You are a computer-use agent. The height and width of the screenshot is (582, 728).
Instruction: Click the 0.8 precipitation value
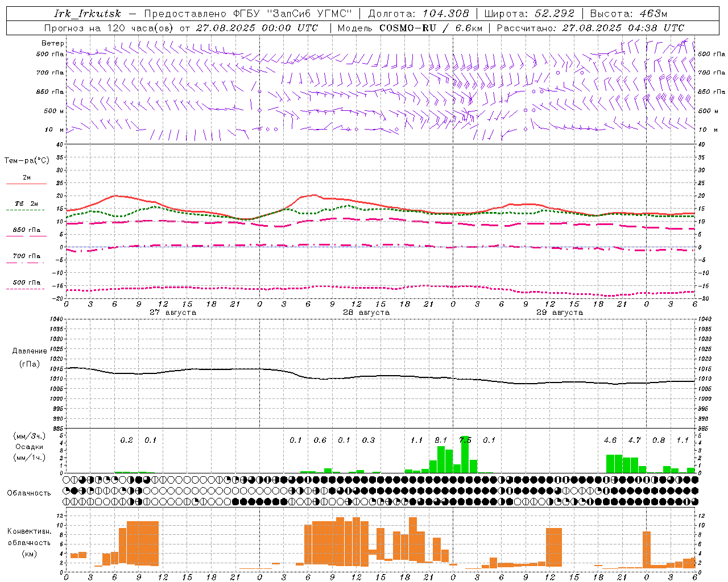(659, 440)
